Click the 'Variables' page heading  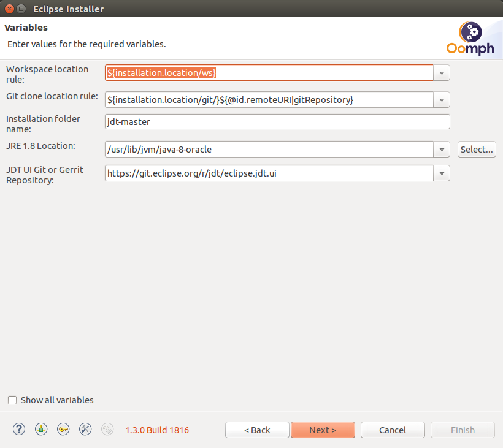[x=26, y=28]
